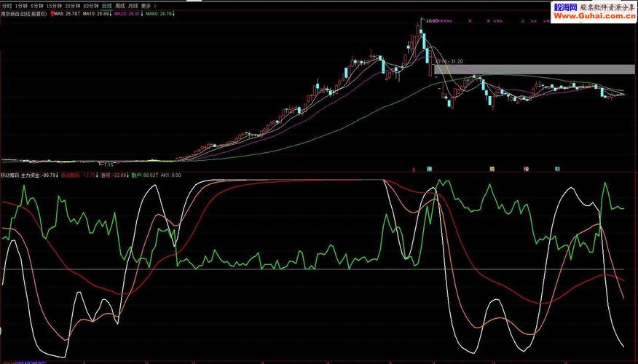Switch to the 周线 weekly tab
Viewport: 638px width, 364px height.
pos(119,6)
